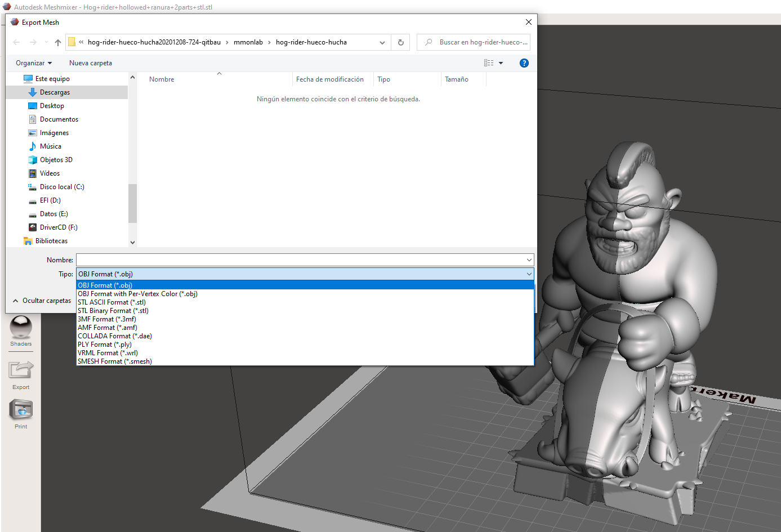Navigate back with the back arrow
Viewport: 781px width, 532px height.
16,42
